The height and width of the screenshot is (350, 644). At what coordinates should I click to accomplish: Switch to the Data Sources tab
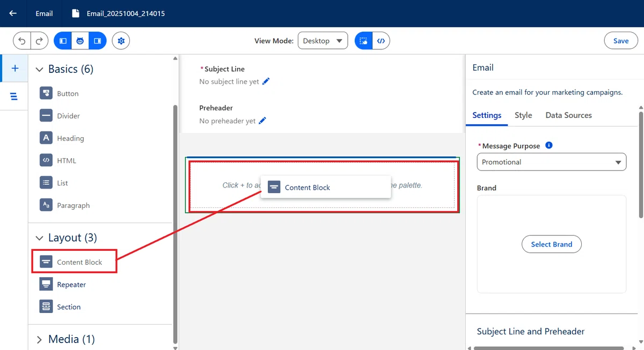[x=568, y=115]
